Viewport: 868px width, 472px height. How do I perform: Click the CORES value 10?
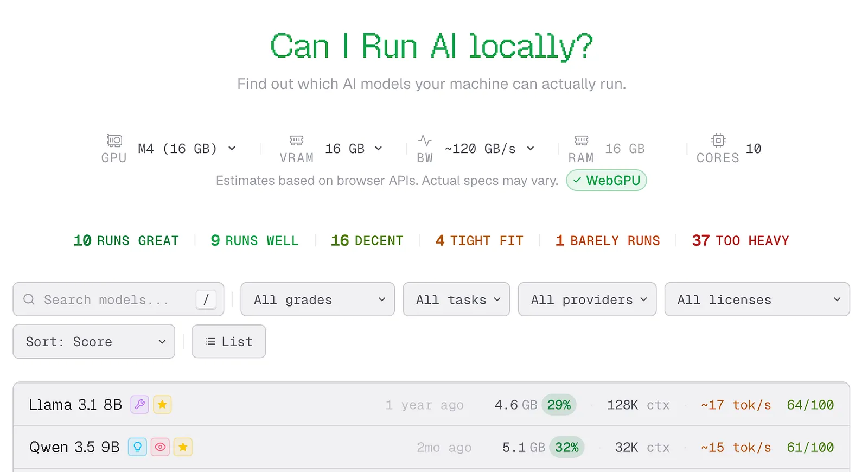pos(754,149)
